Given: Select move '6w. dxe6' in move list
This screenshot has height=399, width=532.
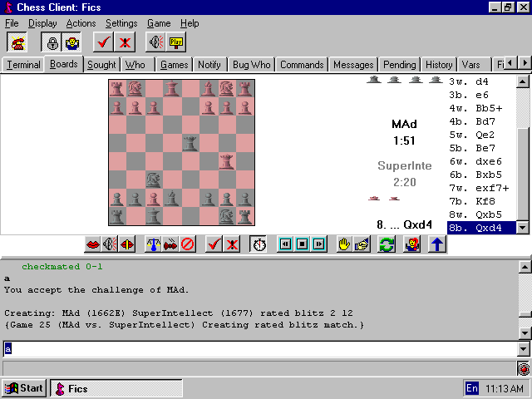Looking at the screenshot, I should (x=481, y=161).
